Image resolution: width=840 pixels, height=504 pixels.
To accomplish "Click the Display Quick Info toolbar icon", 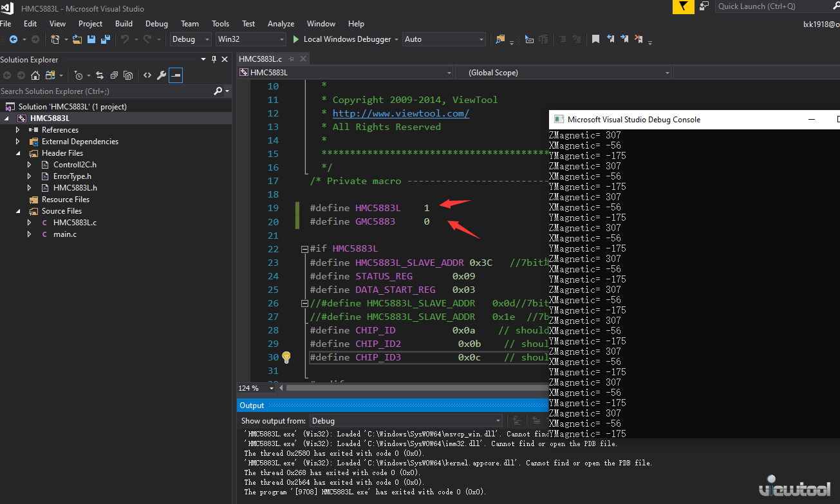I will pyautogui.click(x=529, y=39).
